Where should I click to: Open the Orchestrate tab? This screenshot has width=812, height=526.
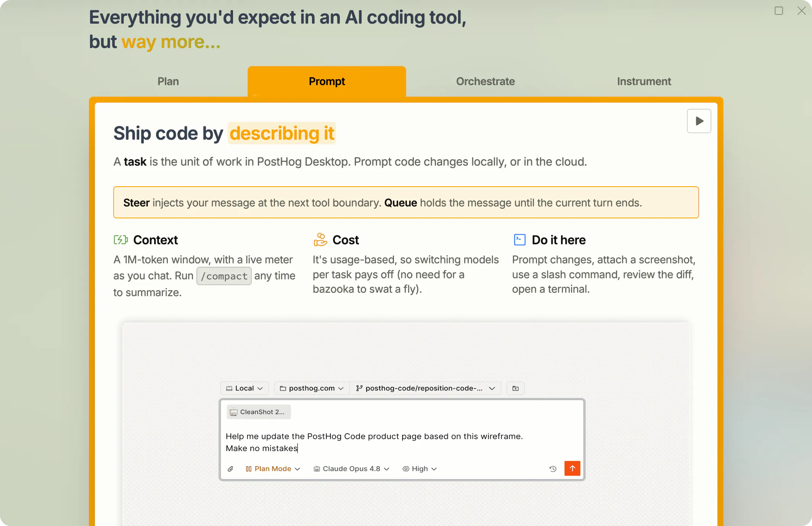tap(486, 81)
